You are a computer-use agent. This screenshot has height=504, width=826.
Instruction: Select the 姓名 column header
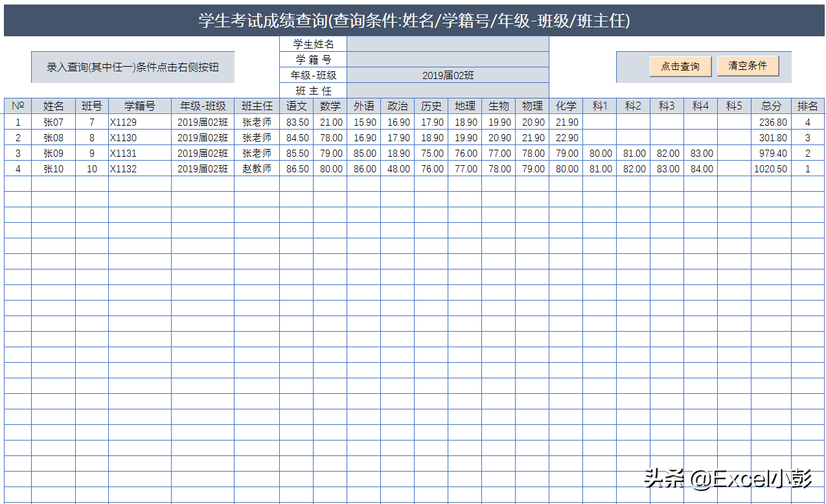[54, 106]
